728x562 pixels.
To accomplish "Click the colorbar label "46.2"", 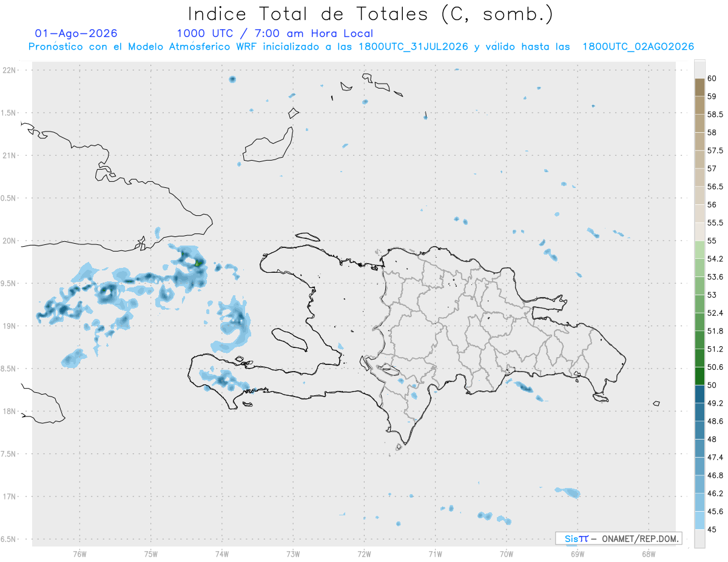I will 715,493.
